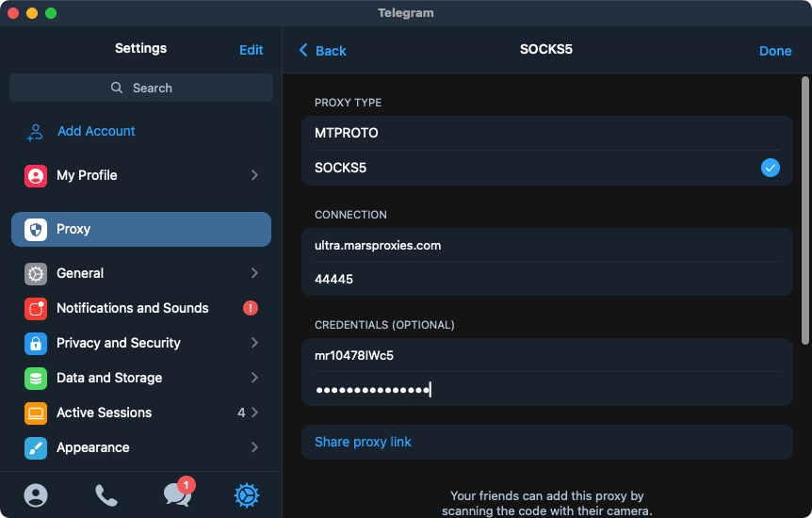This screenshot has width=812, height=518.
Task: Click the green fullscreen window button
Action: [51, 13]
